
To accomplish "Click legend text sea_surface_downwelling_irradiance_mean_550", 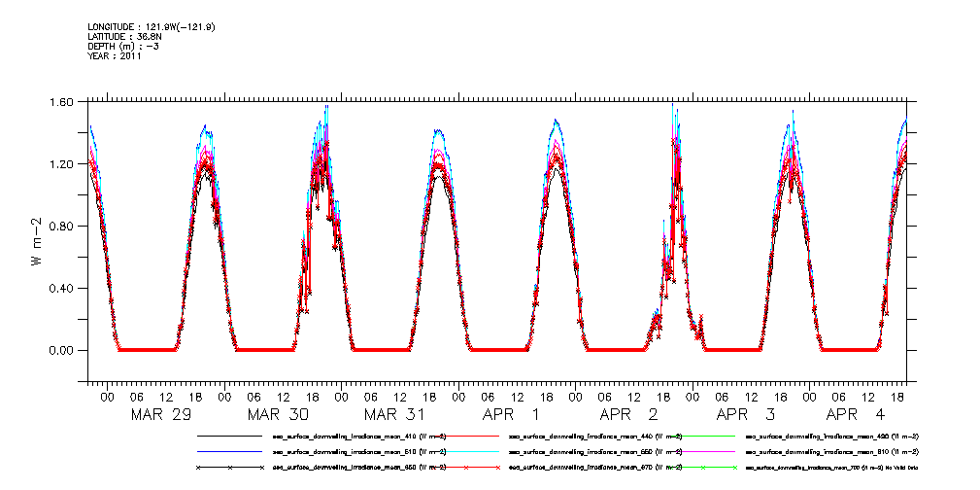I will click(595, 451).
